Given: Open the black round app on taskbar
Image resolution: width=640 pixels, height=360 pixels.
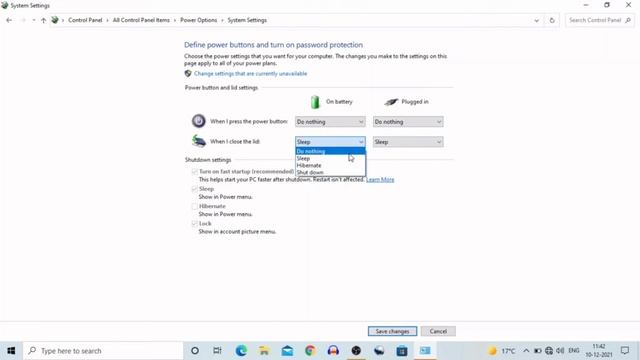Looking at the screenshot, I should [x=356, y=351].
